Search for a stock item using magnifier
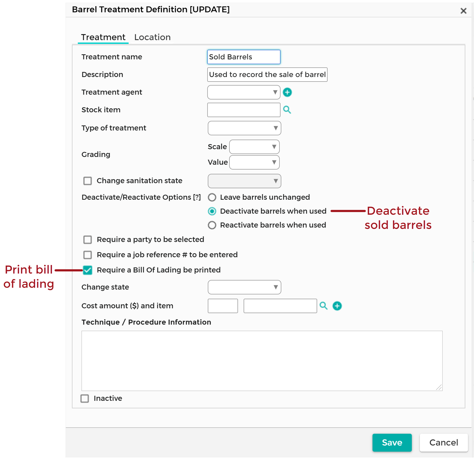Image resolution: width=476 pixels, height=461 pixels. point(287,110)
